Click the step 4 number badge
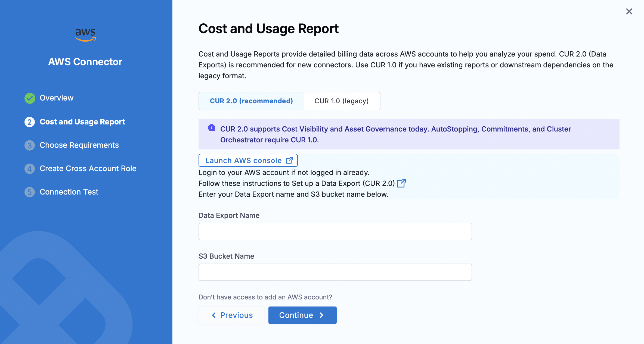This screenshot has height=344, width=644. pos(30,169)
